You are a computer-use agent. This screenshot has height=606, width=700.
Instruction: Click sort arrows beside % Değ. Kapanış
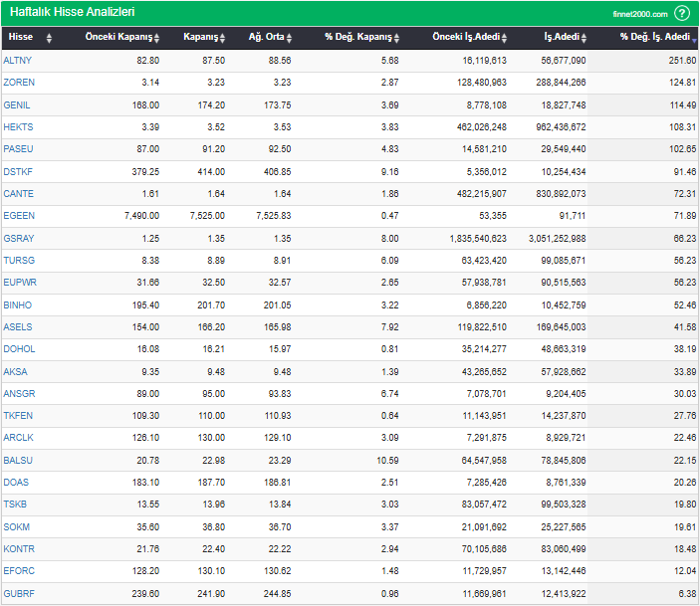coord(396,38)
